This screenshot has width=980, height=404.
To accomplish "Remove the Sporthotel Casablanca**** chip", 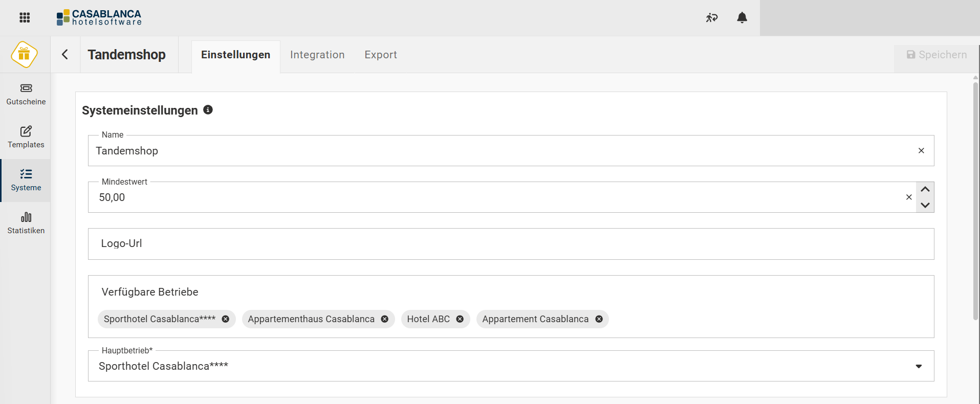I will pos(225,319).
